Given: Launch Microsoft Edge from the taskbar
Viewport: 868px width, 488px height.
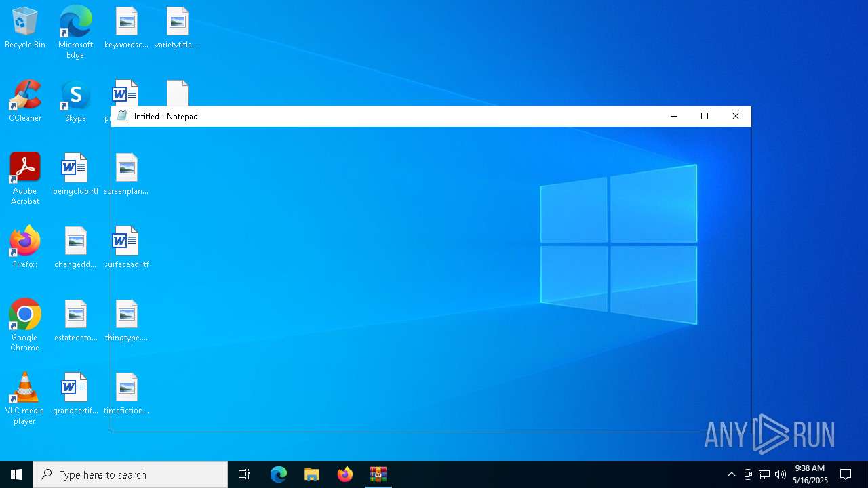Looking at the screenshot, I should click(279, 474).
